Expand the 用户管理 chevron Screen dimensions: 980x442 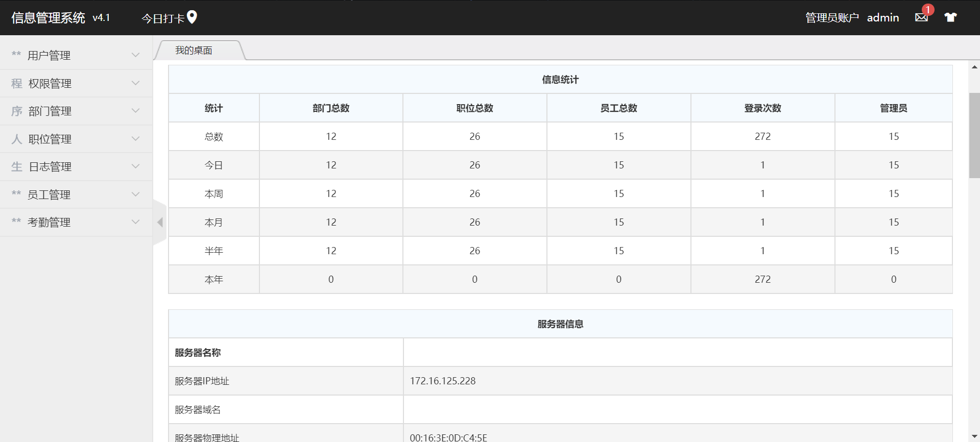pyautogui.click(x=135, y=55)
